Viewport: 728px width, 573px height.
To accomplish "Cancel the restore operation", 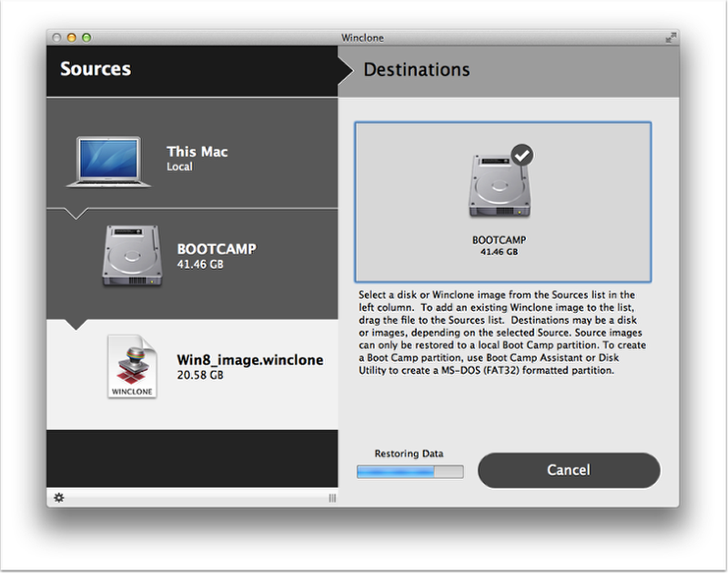I will pos(568,470).
